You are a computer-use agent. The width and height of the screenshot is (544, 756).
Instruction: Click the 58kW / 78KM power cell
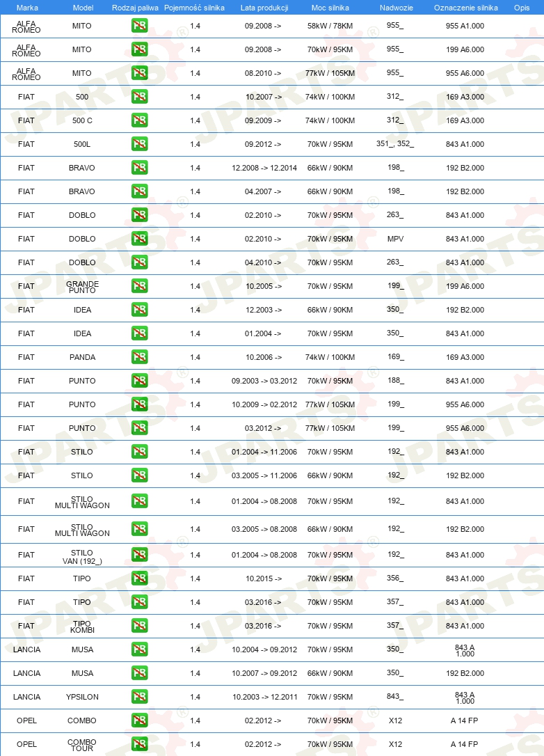[330, 26]
